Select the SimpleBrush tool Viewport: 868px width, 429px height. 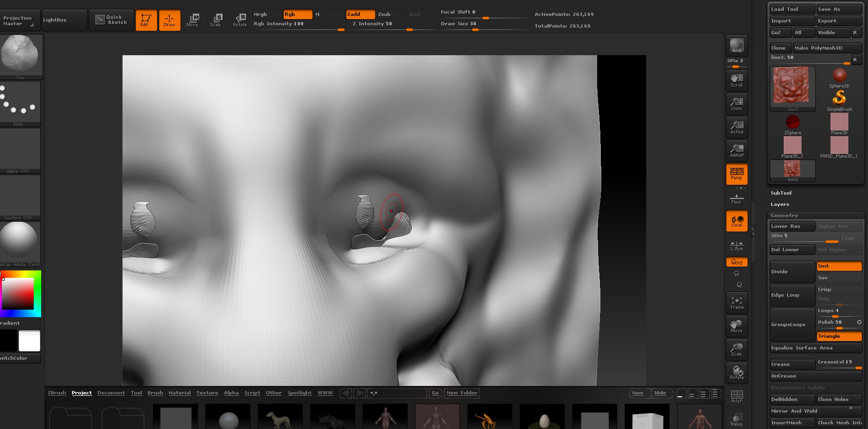tap(839, 101)
